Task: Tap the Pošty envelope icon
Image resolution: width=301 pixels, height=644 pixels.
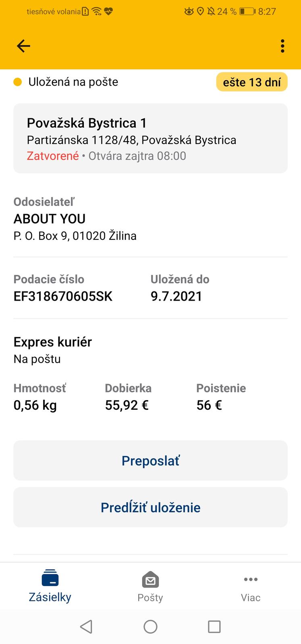Action: tap(150, 580)
